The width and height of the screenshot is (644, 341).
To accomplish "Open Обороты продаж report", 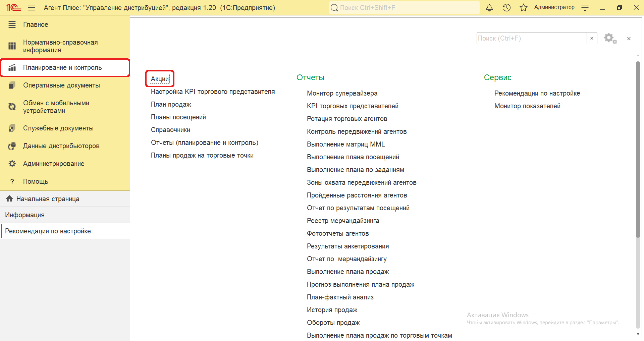I will [x=333, y=323].
